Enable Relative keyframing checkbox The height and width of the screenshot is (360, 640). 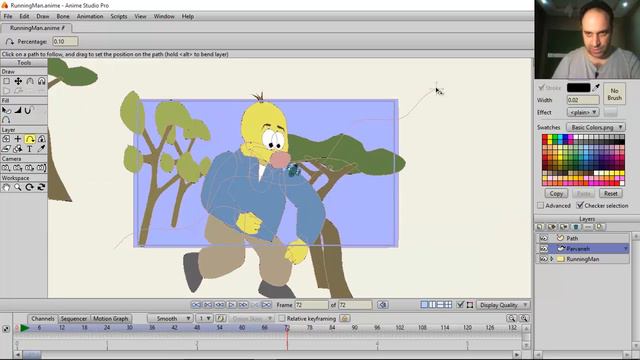(x=282, y=318)
